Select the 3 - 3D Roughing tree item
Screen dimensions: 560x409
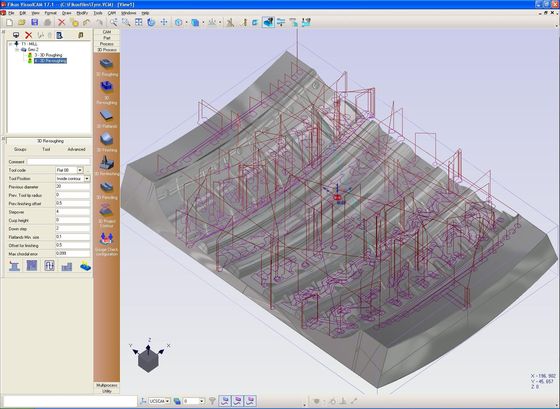coord(48,55)
